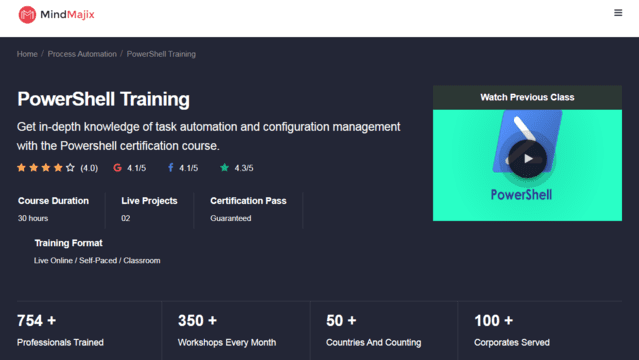Click the Google rating icon
639x360 pixels.
pos(117,168)
